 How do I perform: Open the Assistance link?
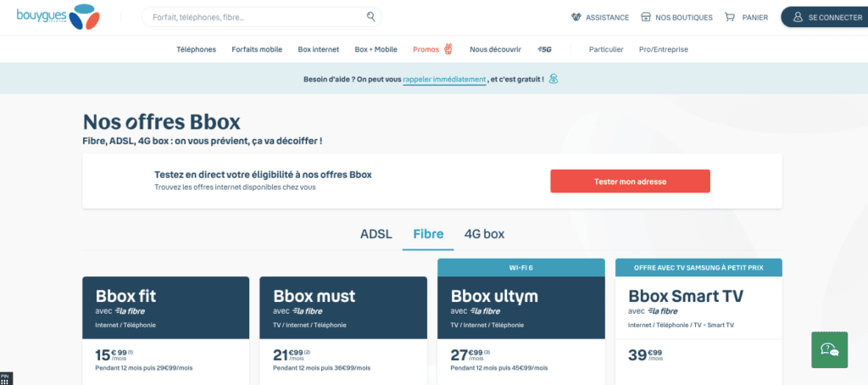[x=607, y=17]
